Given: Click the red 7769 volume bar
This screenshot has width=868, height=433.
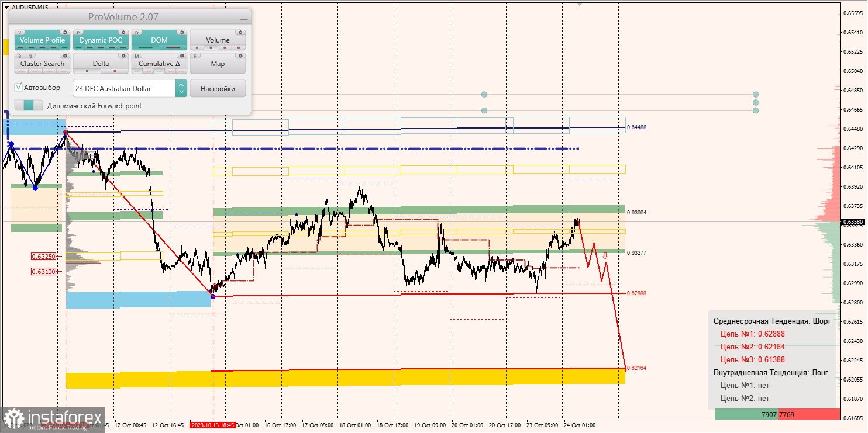Looking at the screenshot, I should 809,414.
